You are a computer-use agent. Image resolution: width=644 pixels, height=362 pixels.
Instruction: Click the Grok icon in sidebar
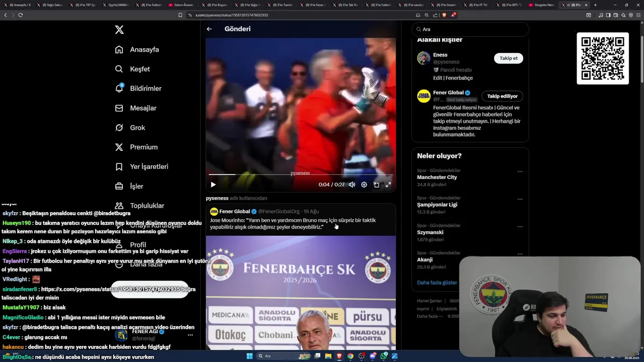[119, 128]
